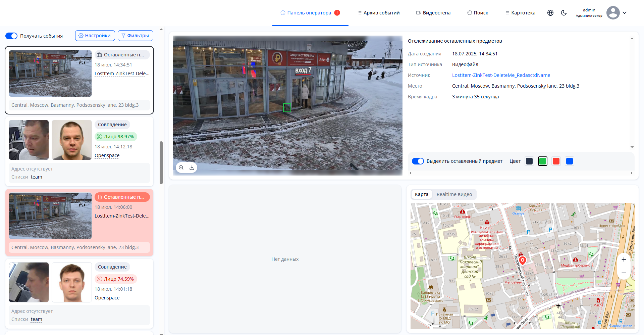Click the map zoom out minus button

[x=624, y=273]
